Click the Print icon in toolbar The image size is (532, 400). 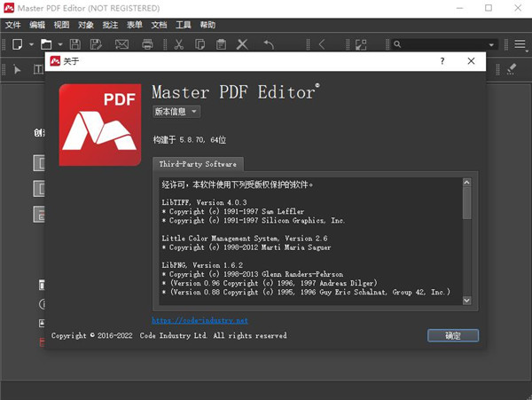tap(148, 44)
